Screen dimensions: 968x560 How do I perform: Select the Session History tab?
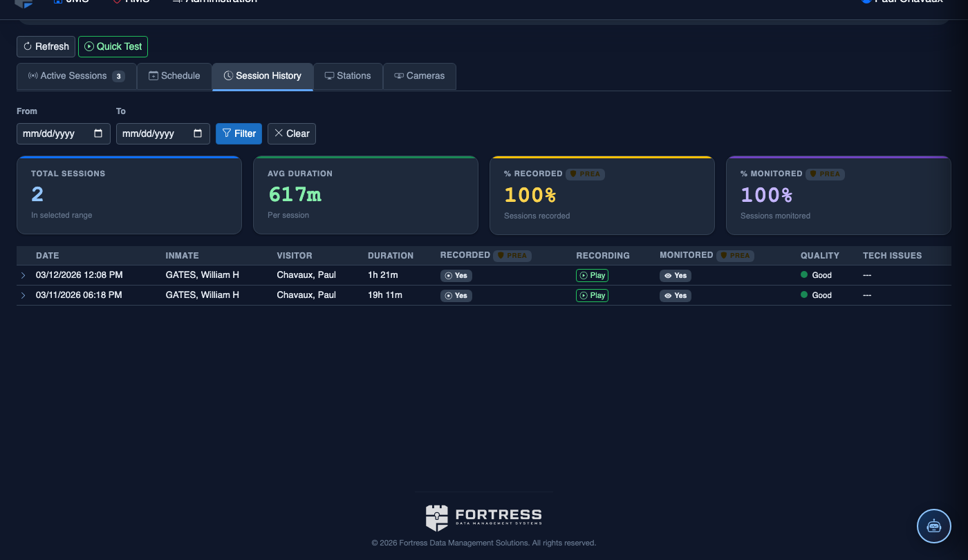[263, 76]
